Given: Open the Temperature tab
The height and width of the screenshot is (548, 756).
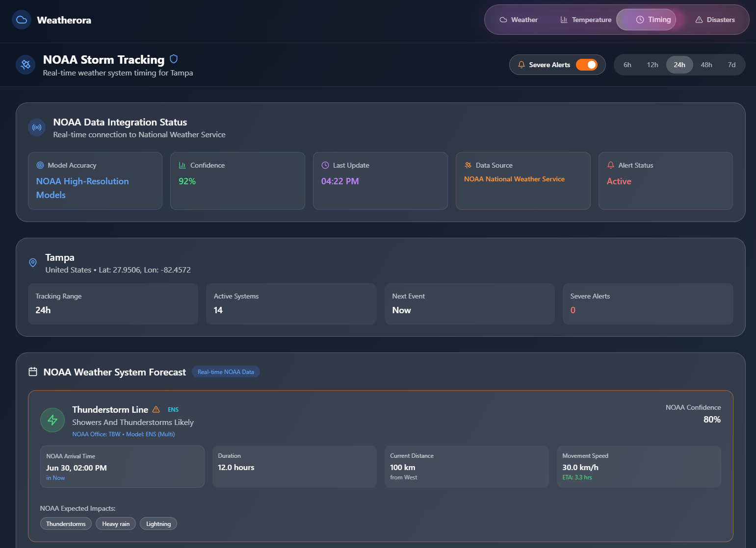Looking at the screenshot, I should (586, 20).
